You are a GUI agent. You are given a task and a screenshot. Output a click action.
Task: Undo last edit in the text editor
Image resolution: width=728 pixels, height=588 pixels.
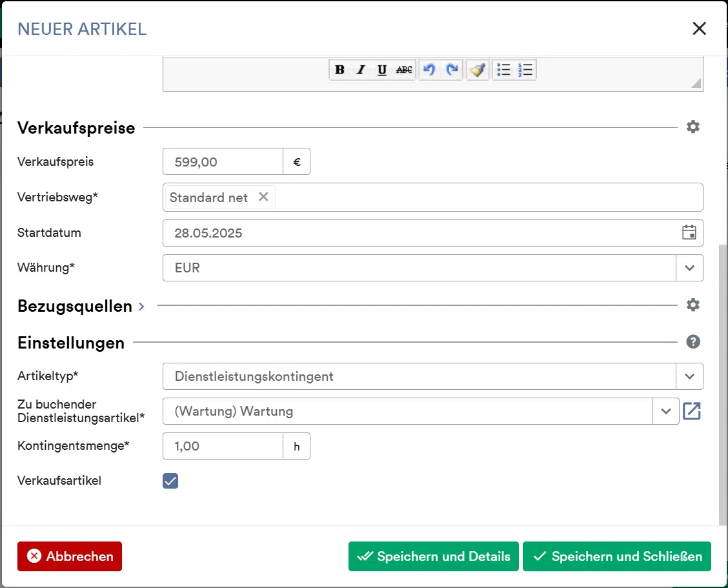pos(429,70)
